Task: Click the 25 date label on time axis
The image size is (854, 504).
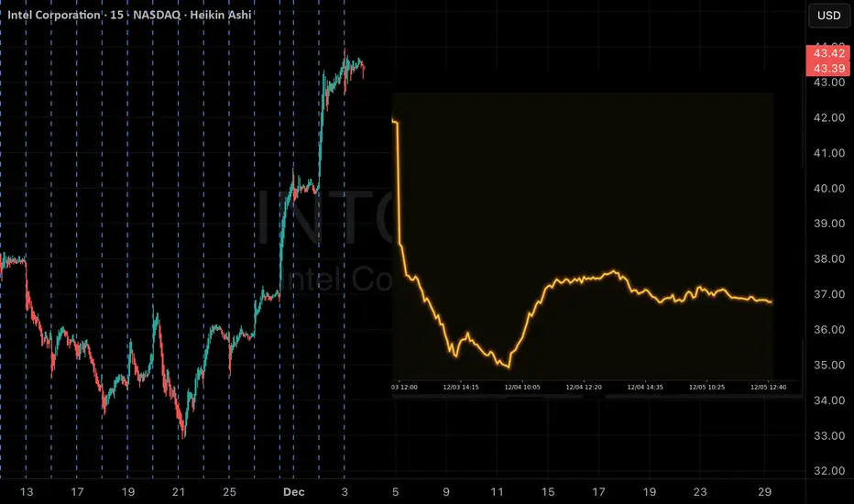Action: (229, 492)
